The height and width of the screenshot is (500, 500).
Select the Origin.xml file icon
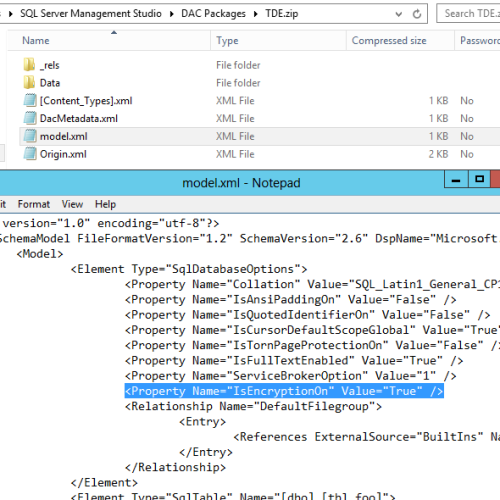pyautogui.click(x=30, y=154)
